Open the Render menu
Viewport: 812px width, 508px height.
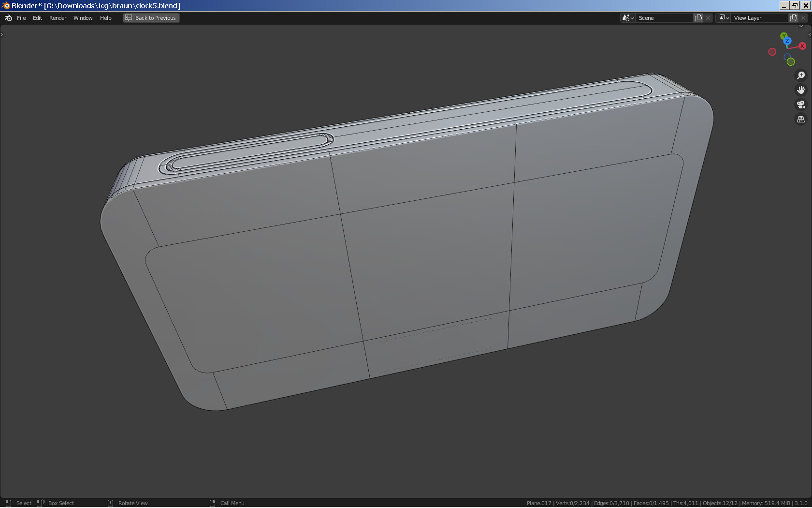58,18
